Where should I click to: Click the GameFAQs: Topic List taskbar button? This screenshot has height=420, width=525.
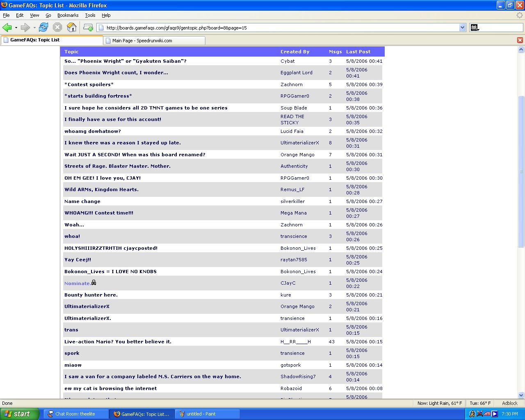pyautogui.click(x=142, y=414)
